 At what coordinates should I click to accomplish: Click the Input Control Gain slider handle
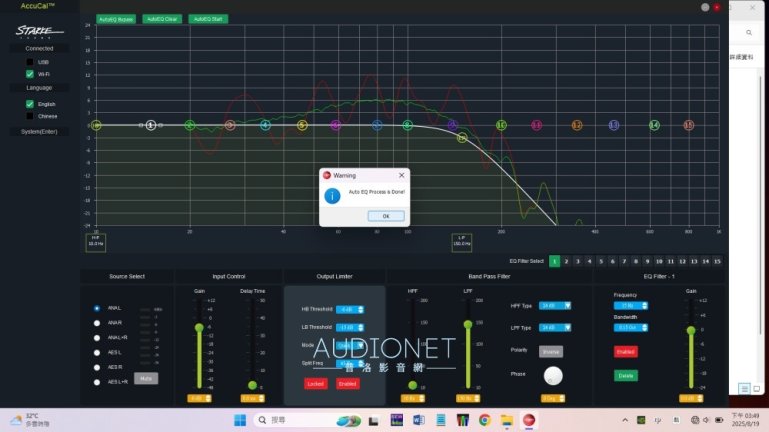pos(199,327)
